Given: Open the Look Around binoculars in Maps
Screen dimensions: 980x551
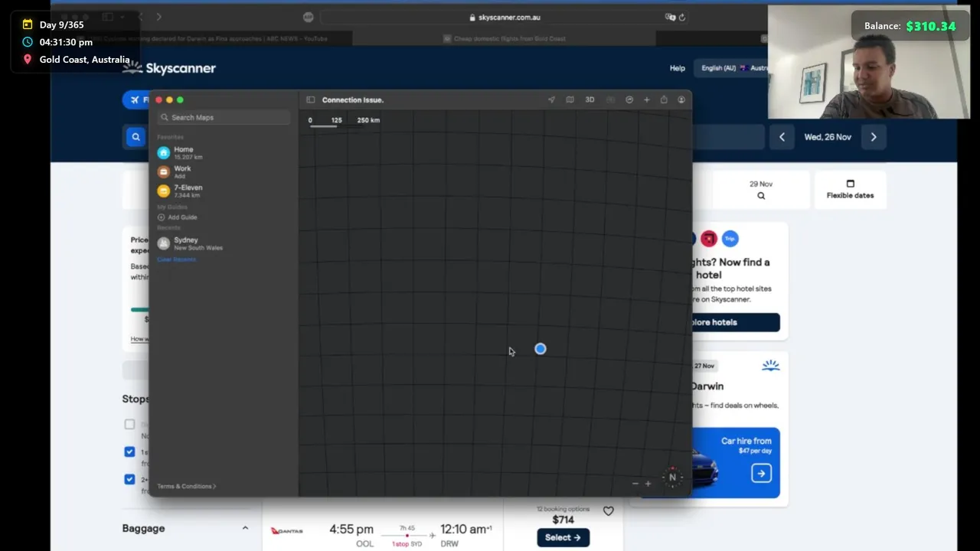Looking at the screenshot, I should tap(610, 99).
